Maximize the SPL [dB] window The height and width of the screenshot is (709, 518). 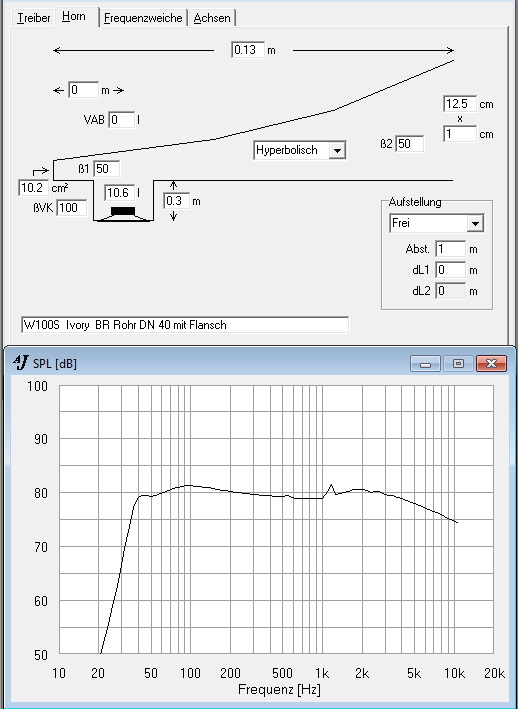pyautogui.click(x=458, y=364)
